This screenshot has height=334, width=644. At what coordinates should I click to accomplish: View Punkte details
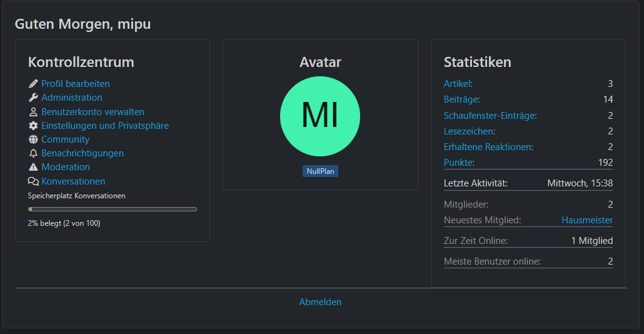point(459,163)
